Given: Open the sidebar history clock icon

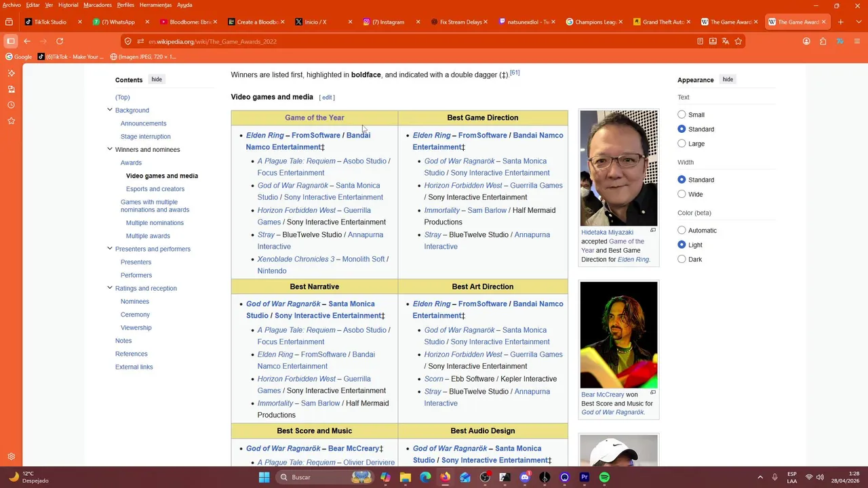Looking at the screenshot, I should tap(11, 105).
